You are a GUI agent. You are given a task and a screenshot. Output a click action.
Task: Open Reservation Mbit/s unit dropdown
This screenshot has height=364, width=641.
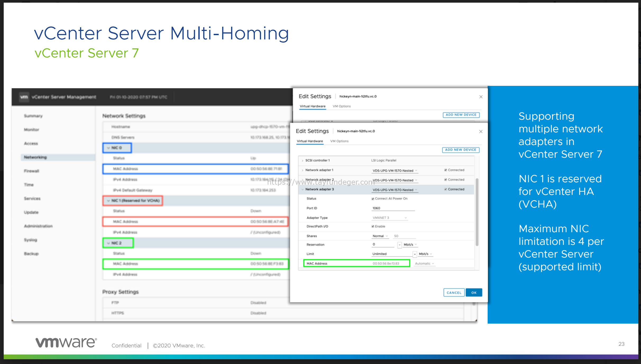click(410, 245)
